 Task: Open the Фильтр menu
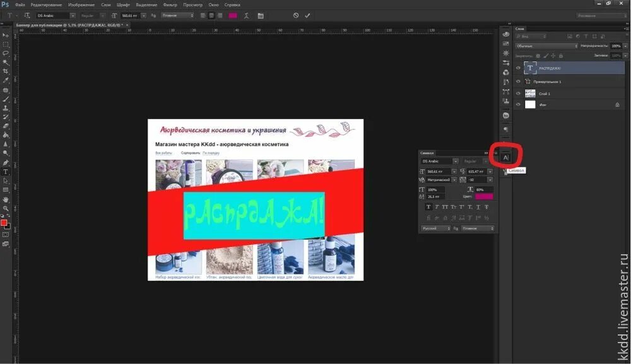pos(170,5)
